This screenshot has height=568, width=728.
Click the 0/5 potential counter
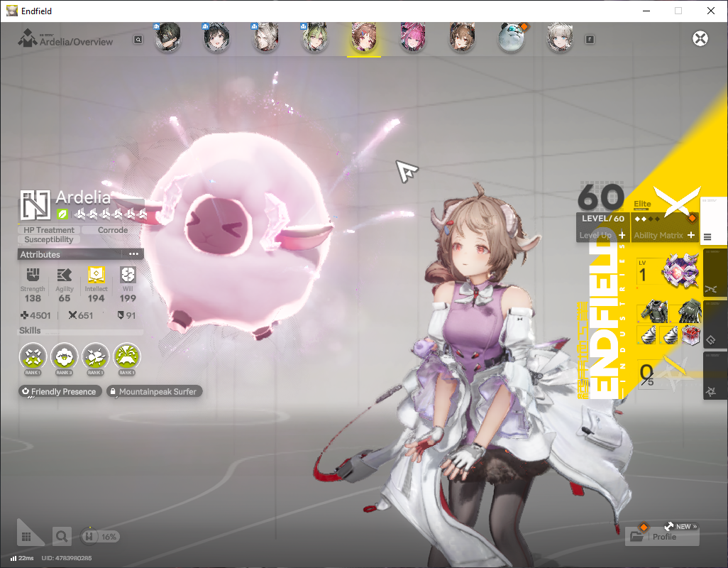tap(646, 374)
